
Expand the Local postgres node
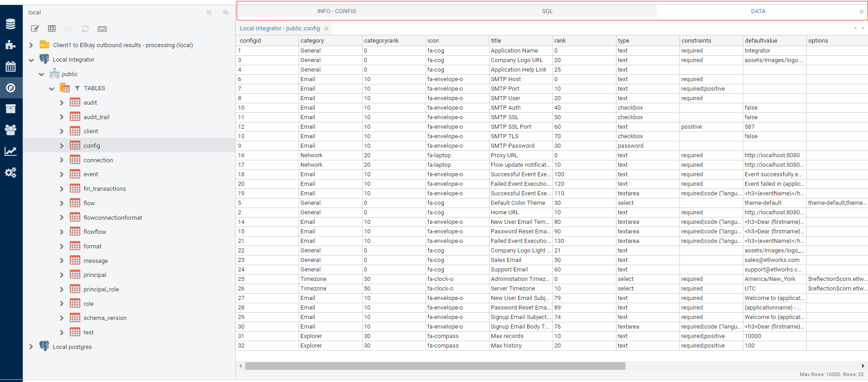(x=31, y=347)
